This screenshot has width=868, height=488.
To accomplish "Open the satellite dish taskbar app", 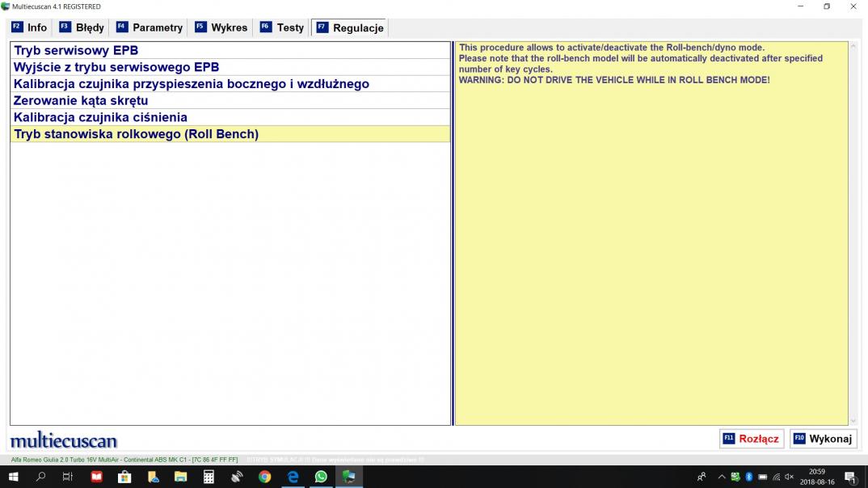I will (237, 477).
